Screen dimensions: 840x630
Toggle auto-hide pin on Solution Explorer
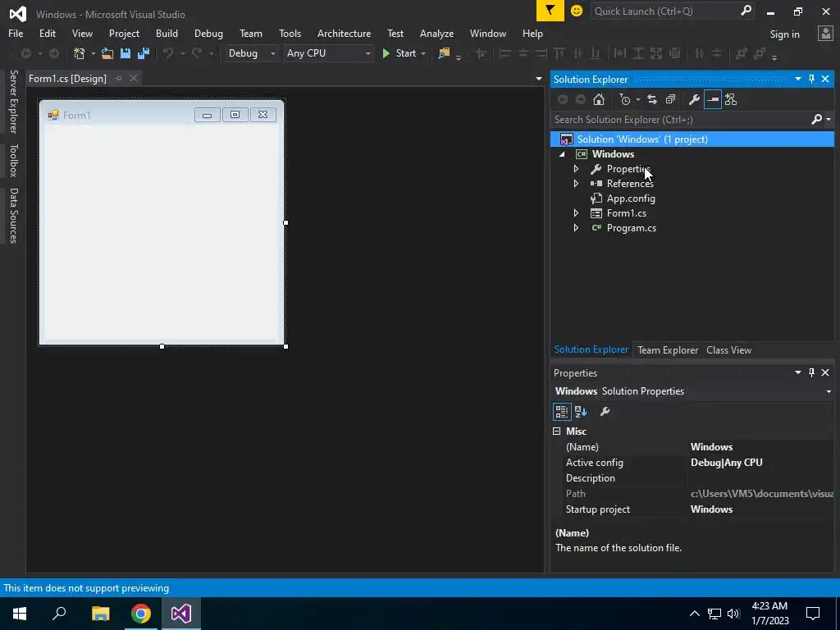tap(811, 79)
